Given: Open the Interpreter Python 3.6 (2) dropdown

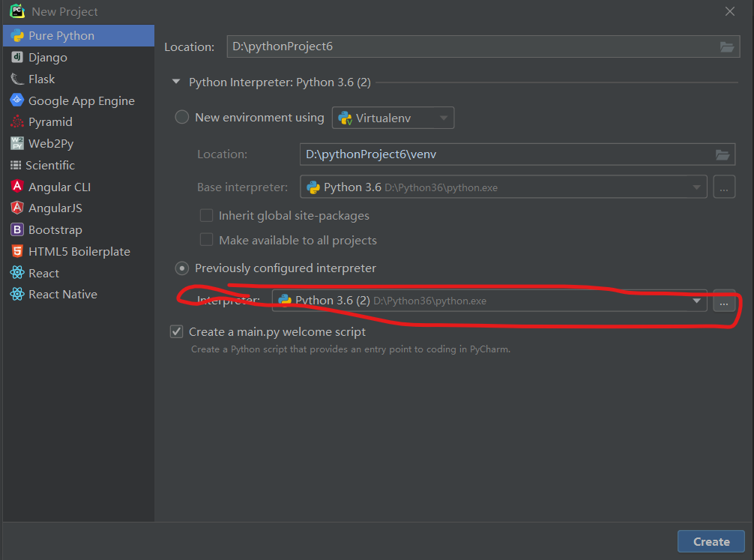Looking at the screenshot, I should tap(489, 301).
